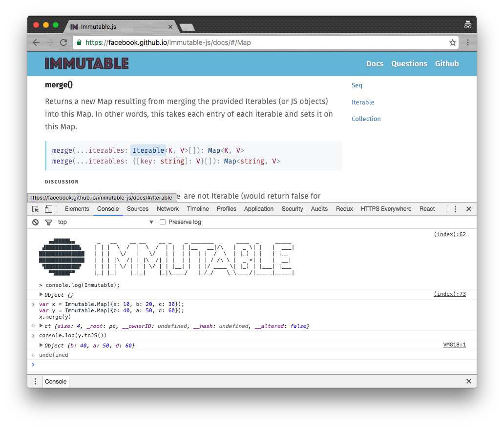Reload the page with the refresh icon
Image resolution: width=504 pixels, height=427 pixels.
pyautogui.click(x=63, y=42)
